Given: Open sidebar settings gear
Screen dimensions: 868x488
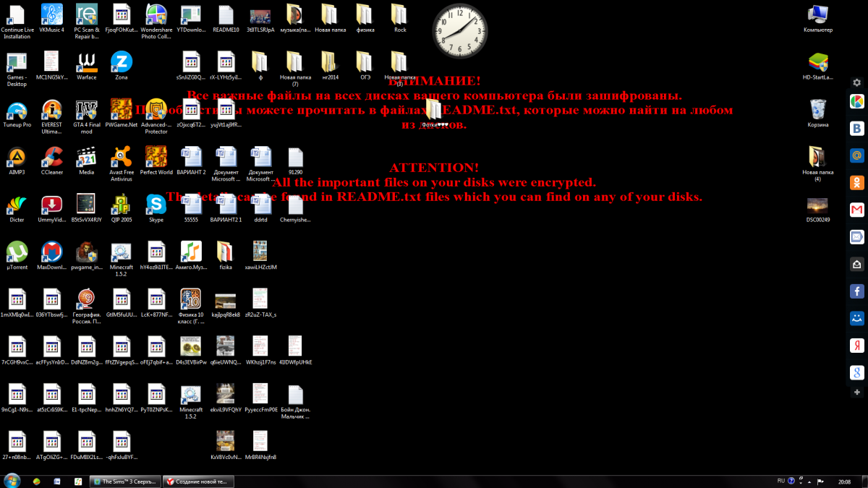Looking at the screenshot, I should [857, 82].
